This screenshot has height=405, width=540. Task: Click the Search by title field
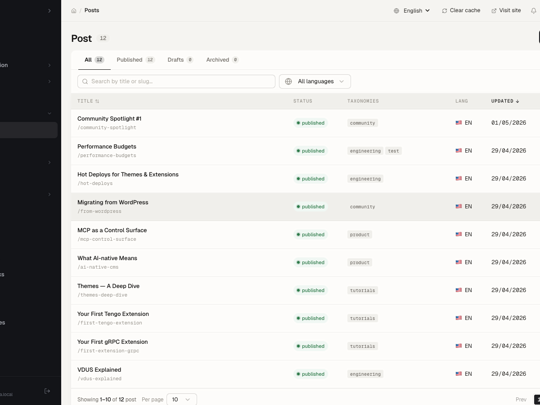click(176, 81)
